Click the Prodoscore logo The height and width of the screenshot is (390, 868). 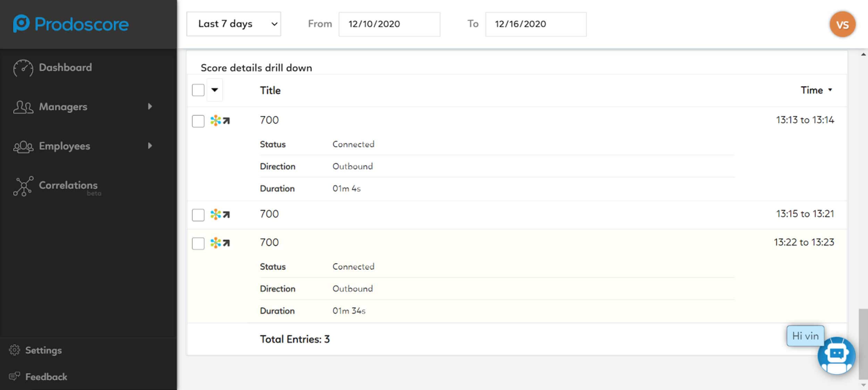coord(71,24)
